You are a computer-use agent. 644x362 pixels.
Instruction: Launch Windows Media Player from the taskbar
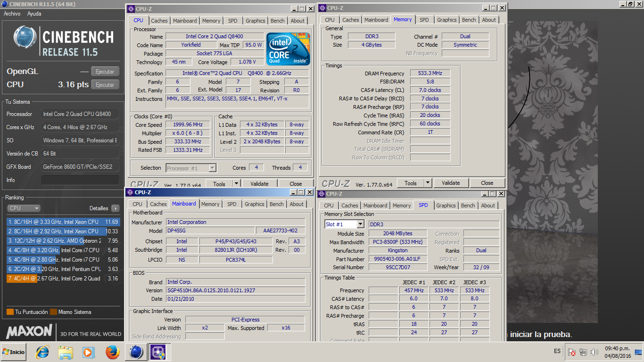click(x=88, y=352)
